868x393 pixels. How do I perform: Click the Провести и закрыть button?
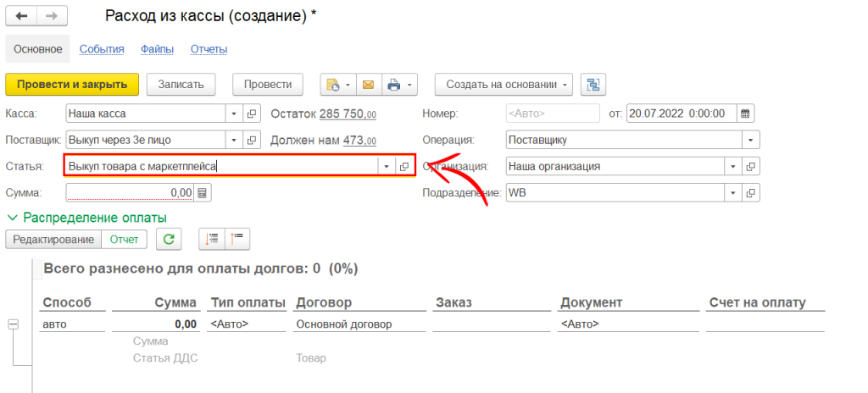[72, 85]
